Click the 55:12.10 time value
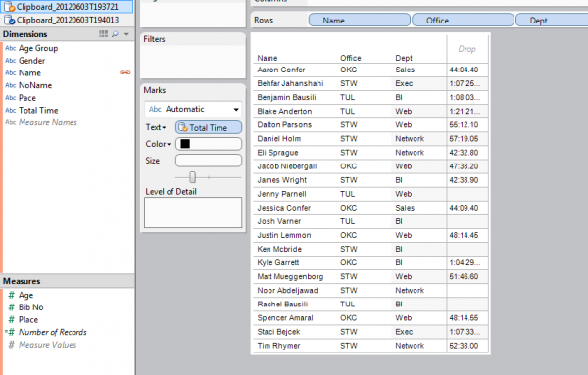The width and height of the screenshot is (588, 375). [464, 124]
